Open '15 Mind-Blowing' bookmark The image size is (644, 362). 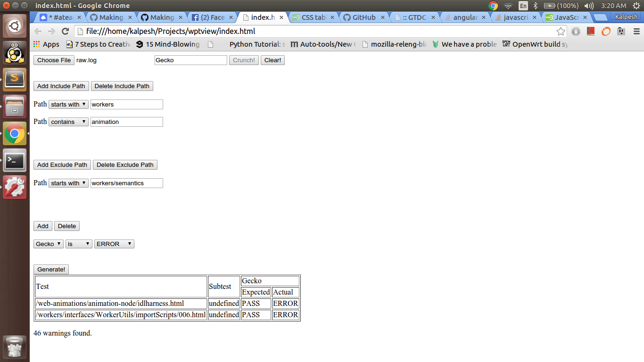[168, 44]
